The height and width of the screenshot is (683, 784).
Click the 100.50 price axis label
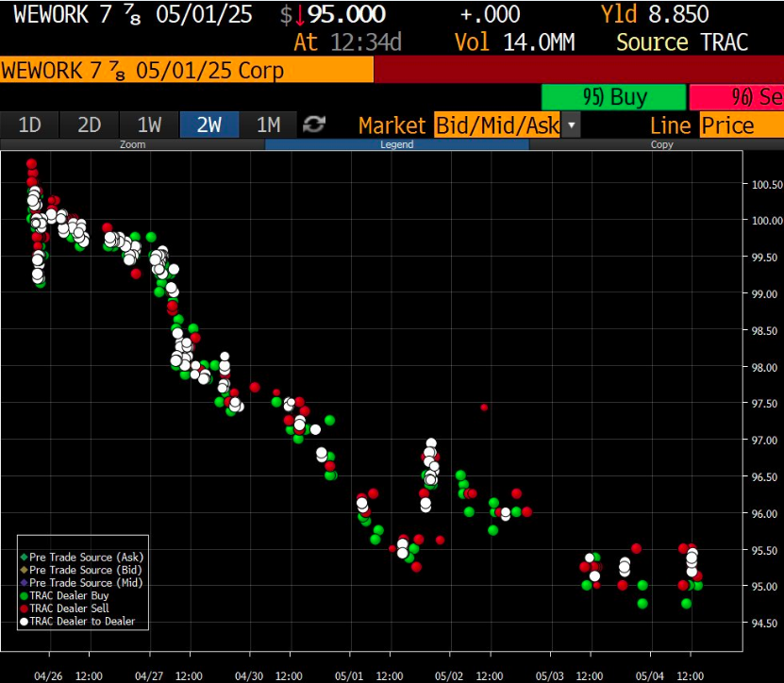click(767, 185)
